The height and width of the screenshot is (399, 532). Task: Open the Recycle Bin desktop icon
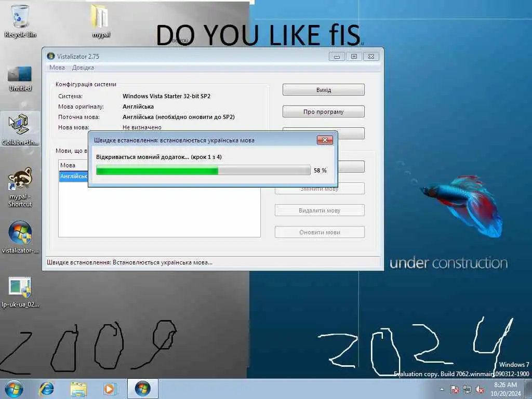pos(20,20)
